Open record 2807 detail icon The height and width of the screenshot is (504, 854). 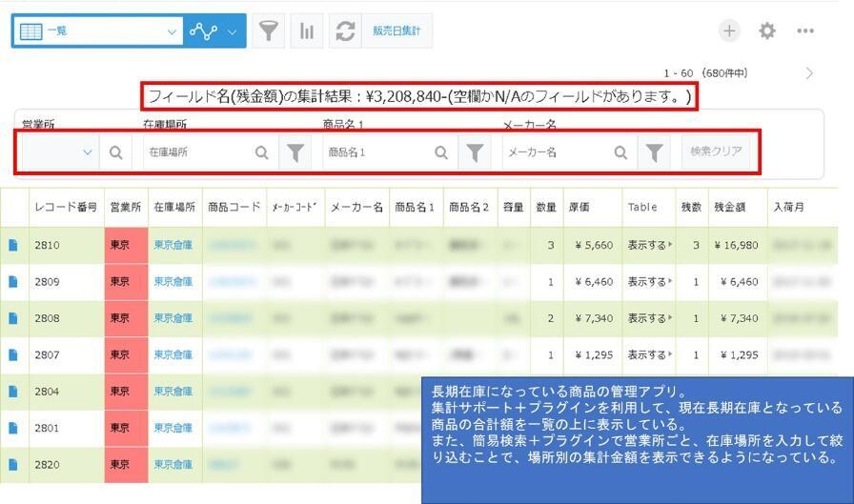(x=13, y=354)
